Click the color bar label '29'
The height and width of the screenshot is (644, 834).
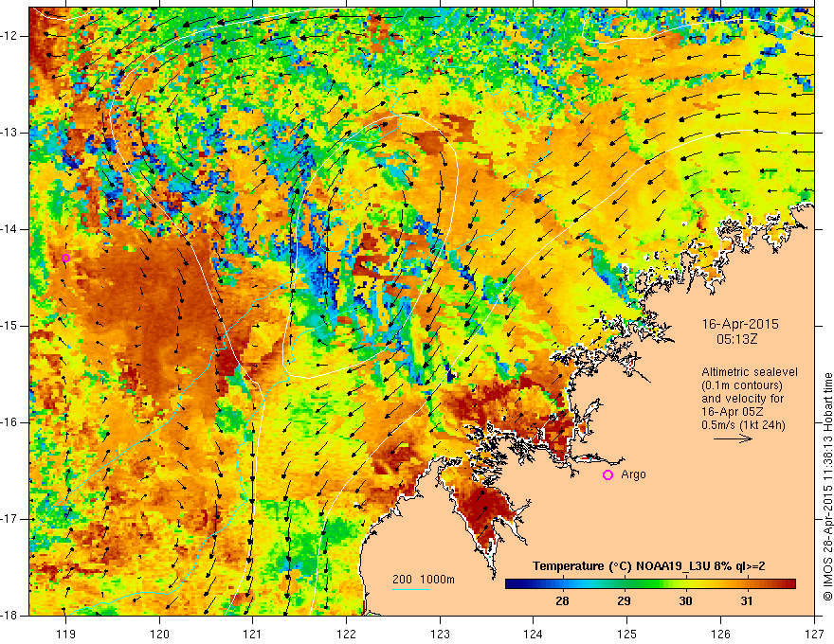pyautogui.click(x=624, y=601)
